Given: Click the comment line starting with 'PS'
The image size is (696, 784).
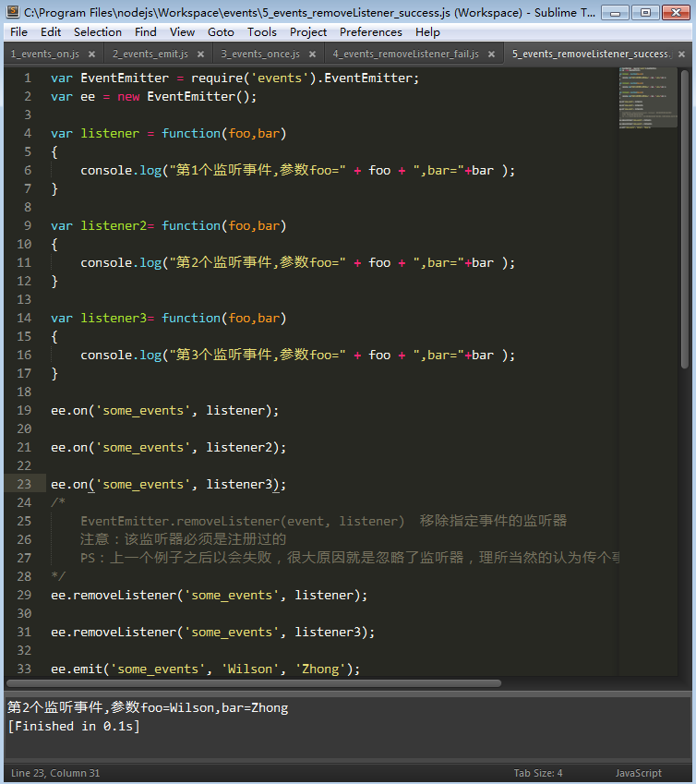Looking at the screenshot, I should pos(350,558).
